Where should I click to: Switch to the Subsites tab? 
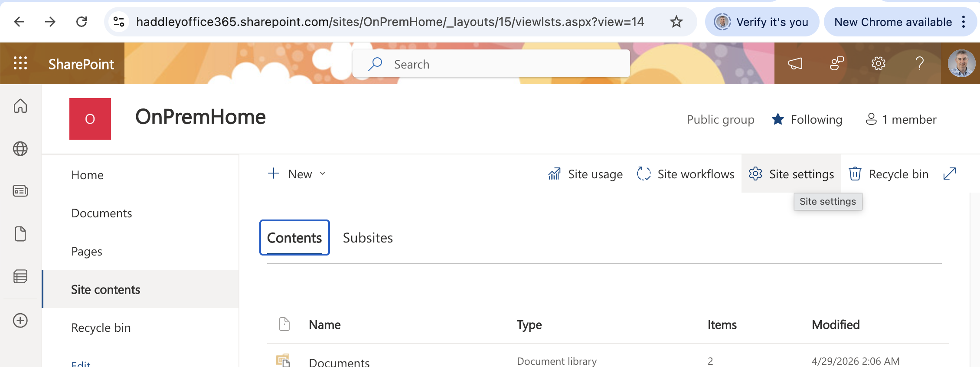pos(368,238)
